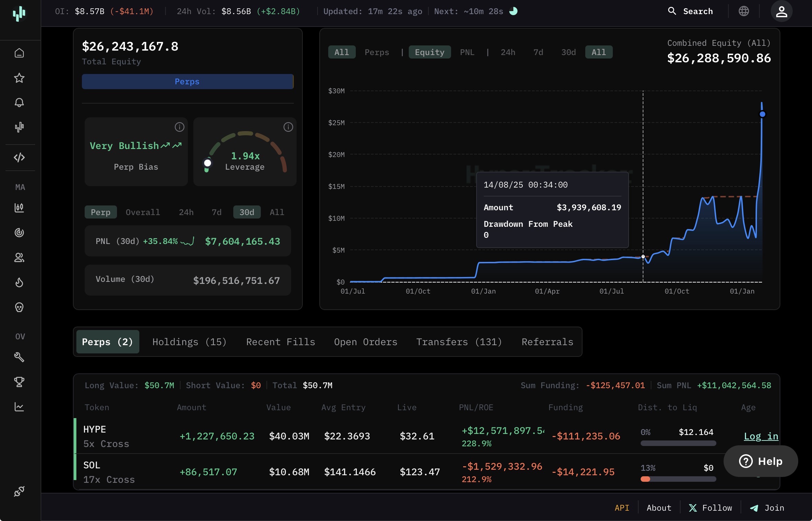The width and height of the screenshot is (812, 521).
Task: Switch chart filter to Perps
Action: point(376,52)
